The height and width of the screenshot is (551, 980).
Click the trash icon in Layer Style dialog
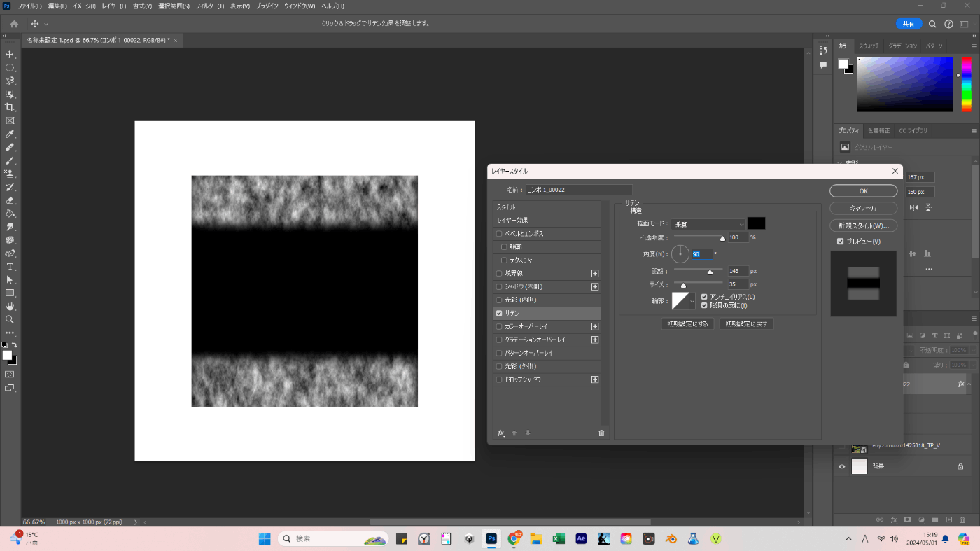[601, 433]
